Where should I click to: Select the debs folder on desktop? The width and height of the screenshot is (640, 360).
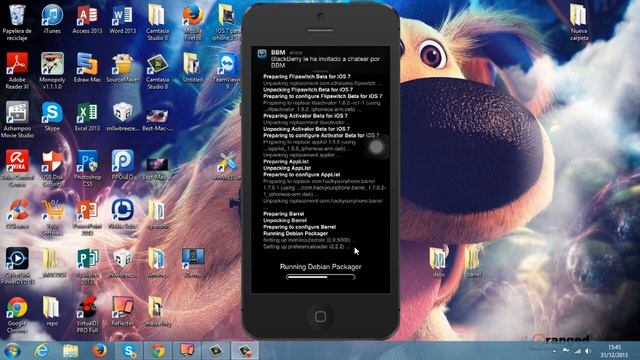pyautogui.click(x=438, y=262)
